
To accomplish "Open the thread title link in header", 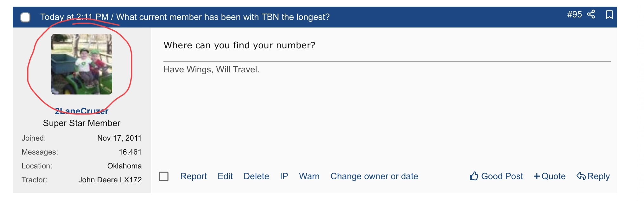I will [223, 17].
